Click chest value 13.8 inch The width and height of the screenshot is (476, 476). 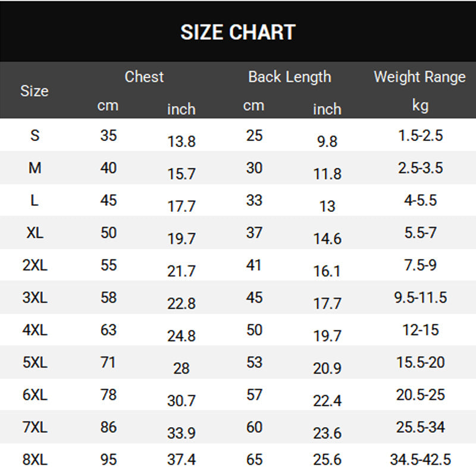(x=181, y=142)
